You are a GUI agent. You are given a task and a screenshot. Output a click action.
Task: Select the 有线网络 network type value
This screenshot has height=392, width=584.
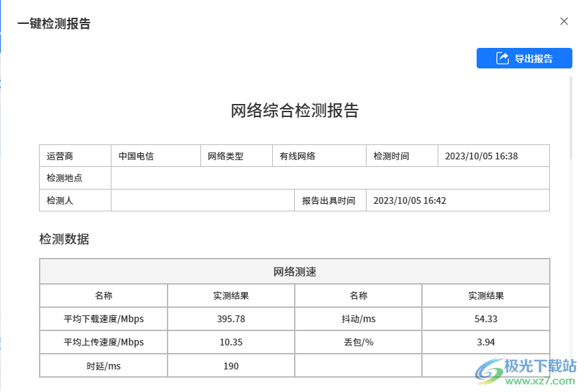[319, 156]
